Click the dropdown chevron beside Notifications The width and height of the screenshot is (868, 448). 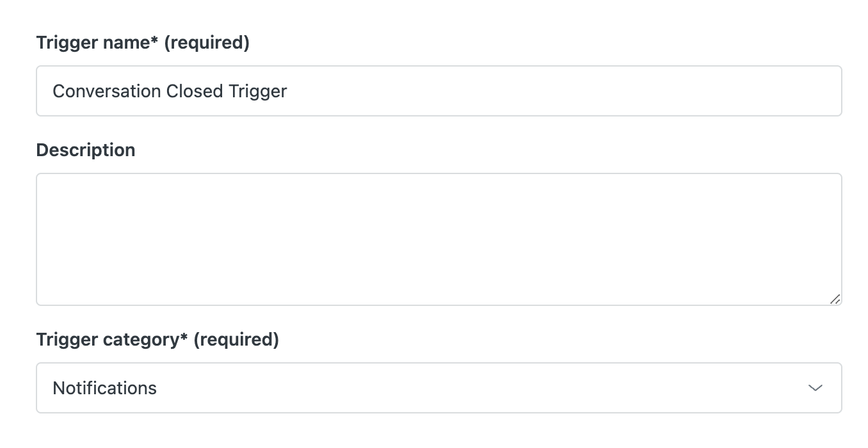click(815, 388)
